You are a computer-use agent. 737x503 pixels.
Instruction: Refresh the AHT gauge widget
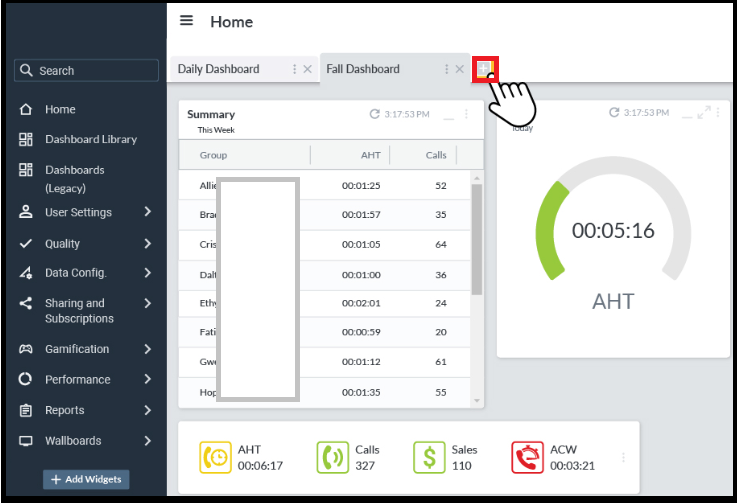click(x=614, y=112)
